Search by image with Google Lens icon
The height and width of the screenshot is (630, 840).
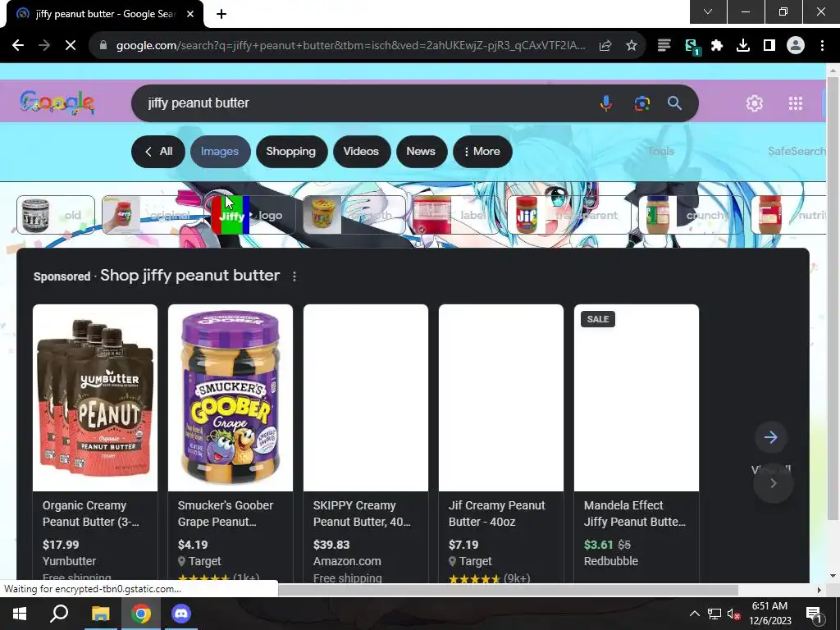point(641,103)
